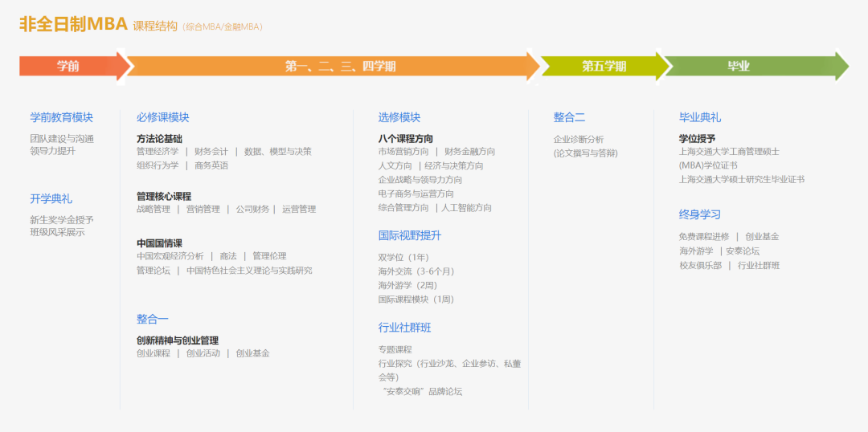This screenshot has width=868, height=432.
Task: Click the 学前 stage arrow
Action: pos(69,67)
